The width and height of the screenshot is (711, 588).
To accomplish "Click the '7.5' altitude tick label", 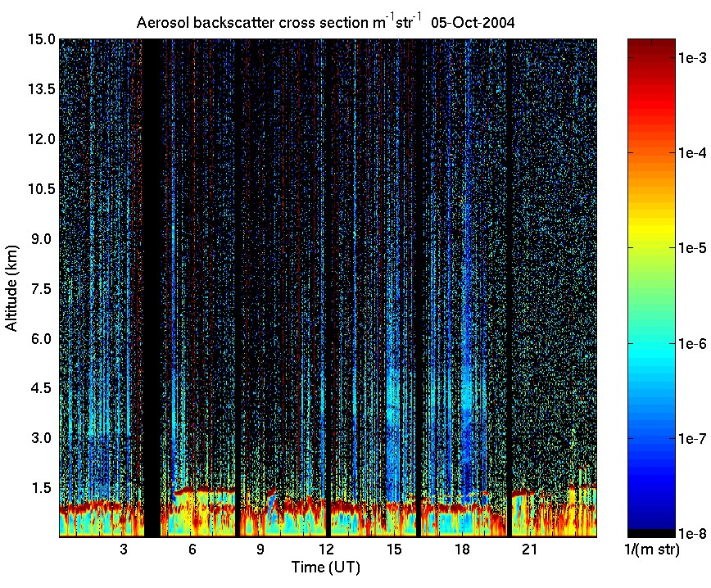I will 43,288.
